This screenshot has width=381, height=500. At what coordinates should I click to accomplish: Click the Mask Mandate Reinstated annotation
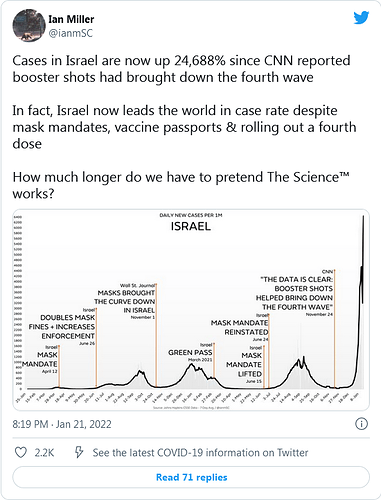(x=240, y=327)
